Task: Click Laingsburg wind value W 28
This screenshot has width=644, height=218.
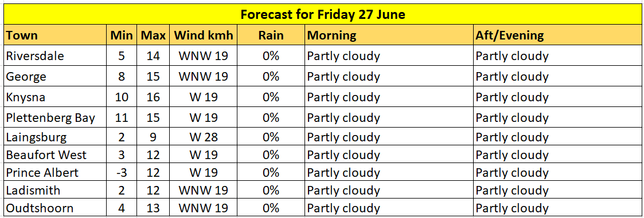Action: coord(204,137)
